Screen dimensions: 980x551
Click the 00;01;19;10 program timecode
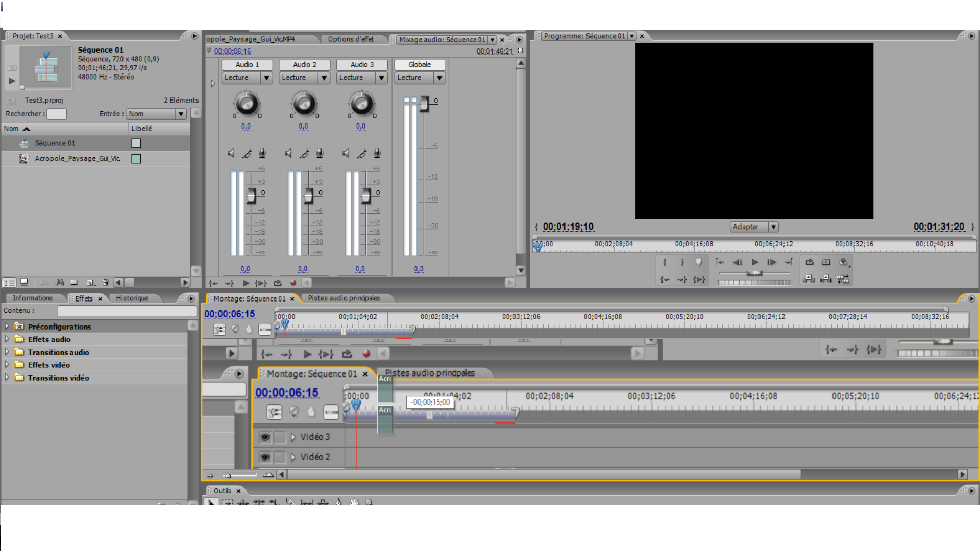tap(568, 227)
